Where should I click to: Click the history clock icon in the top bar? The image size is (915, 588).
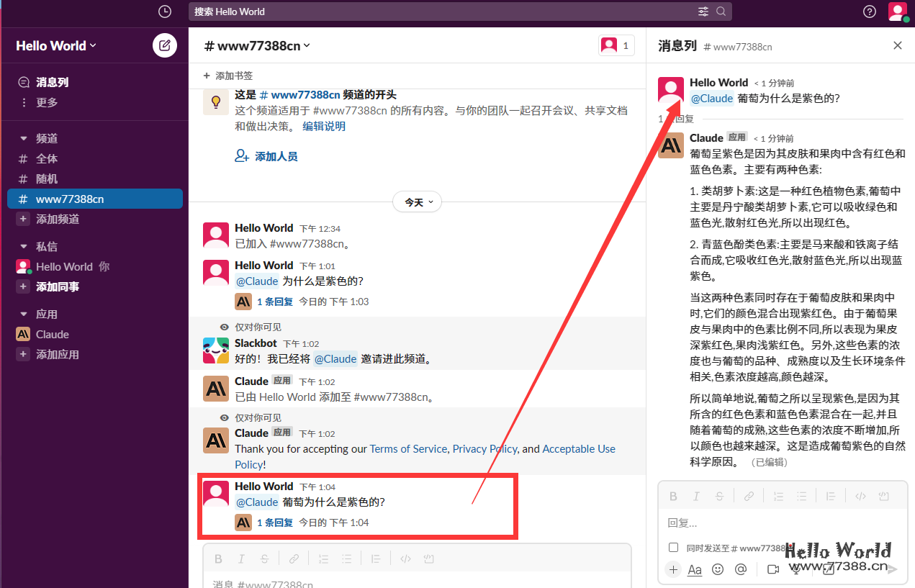[164, 12]
